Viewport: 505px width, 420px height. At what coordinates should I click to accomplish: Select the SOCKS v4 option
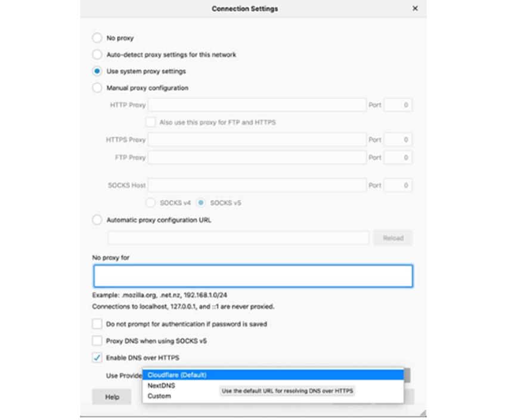click(151, 203)
